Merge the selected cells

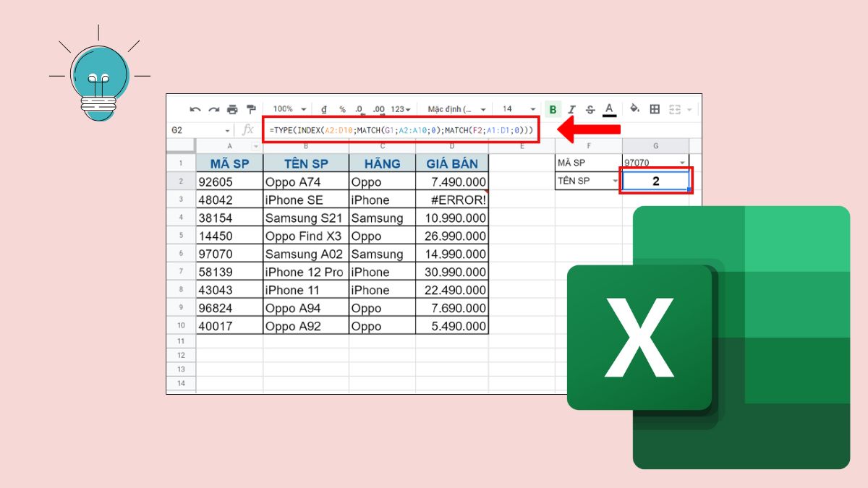[x=675, y=109]
